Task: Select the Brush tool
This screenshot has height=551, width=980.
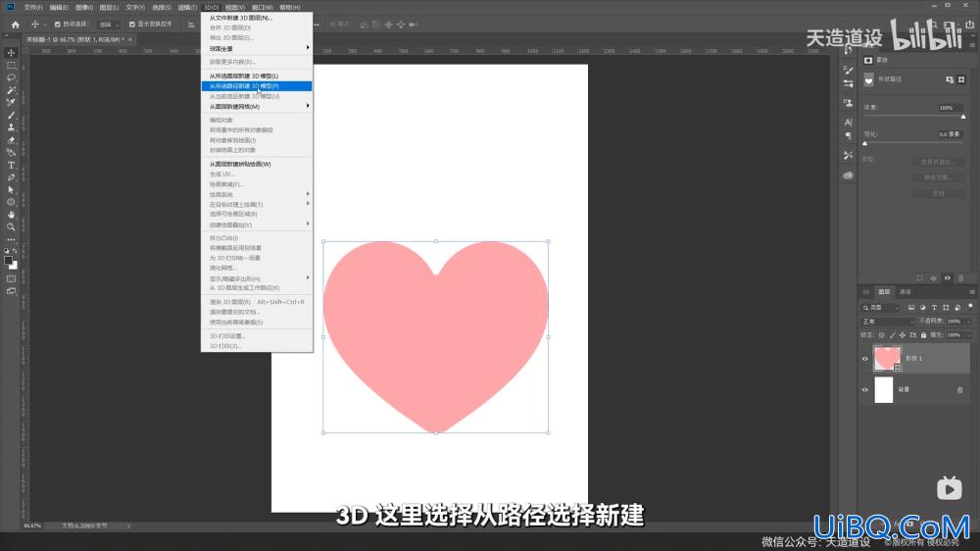Action: coord(11,115)
